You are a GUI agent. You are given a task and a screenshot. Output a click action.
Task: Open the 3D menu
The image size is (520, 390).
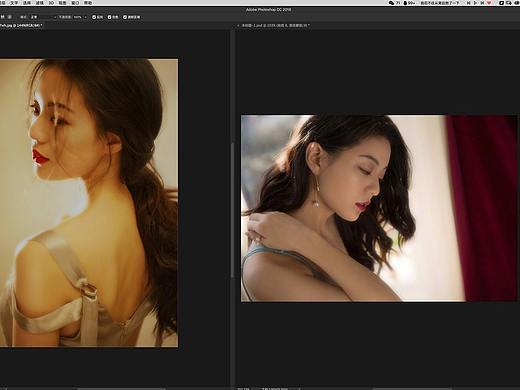pyautogui.click(x=51, y=3)
